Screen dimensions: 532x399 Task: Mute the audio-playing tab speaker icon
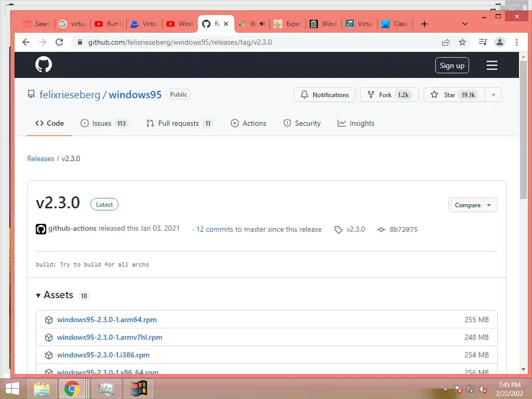pyautogui.click(x=262, y=24)
